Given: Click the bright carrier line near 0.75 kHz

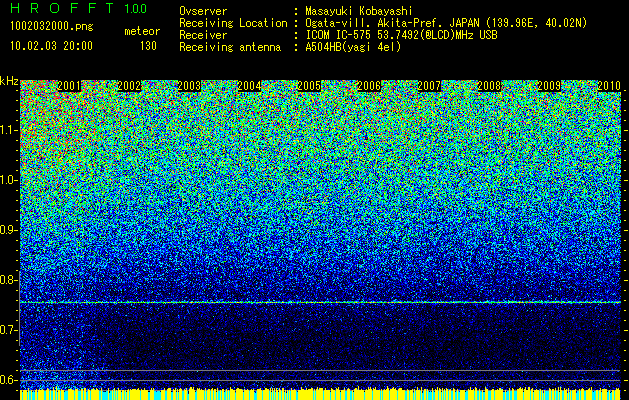Looking at the screenshot, I should [320, 302].
